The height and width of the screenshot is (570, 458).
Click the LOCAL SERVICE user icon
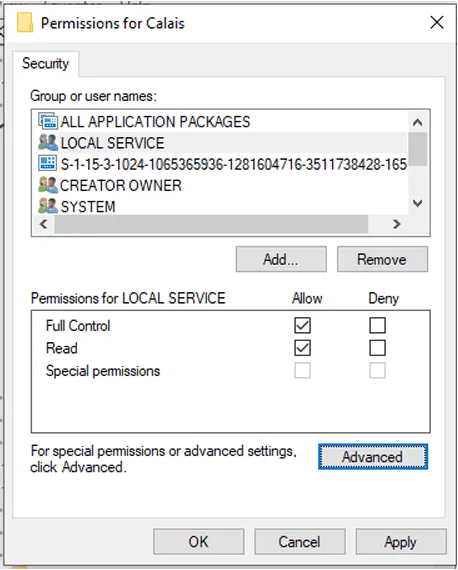[48, 142]
